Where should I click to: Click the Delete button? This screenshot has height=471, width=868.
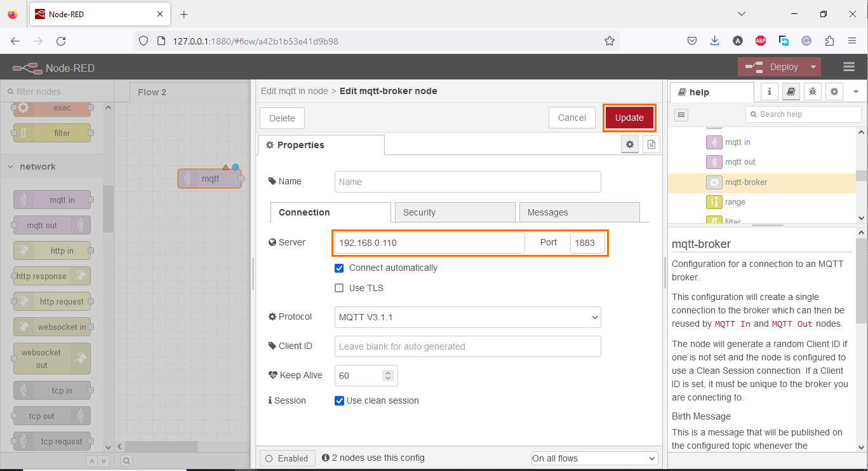282,118
